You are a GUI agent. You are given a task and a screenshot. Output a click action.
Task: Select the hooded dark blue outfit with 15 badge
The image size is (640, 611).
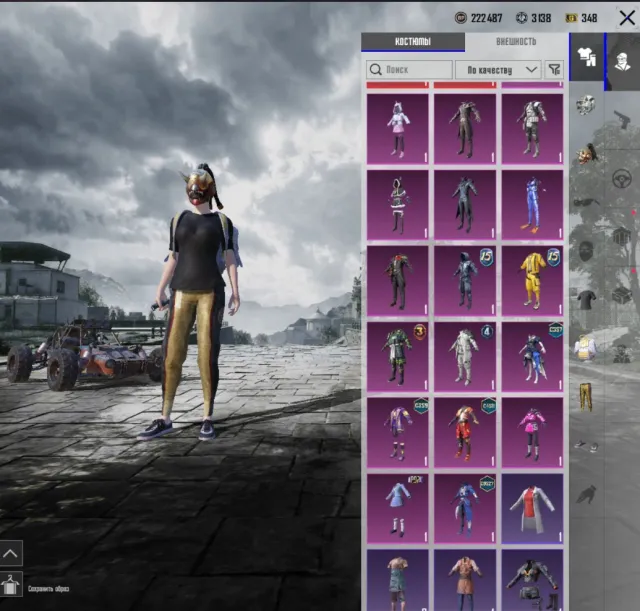(x=465, y=281)
